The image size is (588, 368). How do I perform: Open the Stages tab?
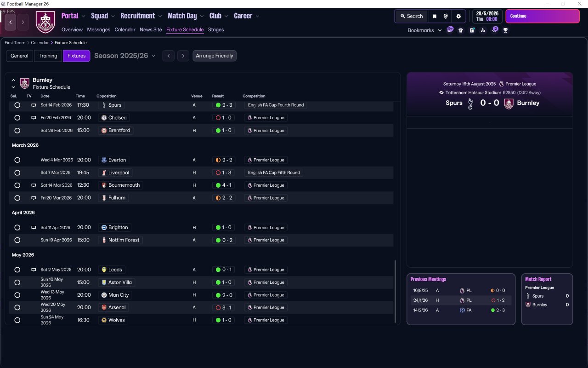pos(216,29)
